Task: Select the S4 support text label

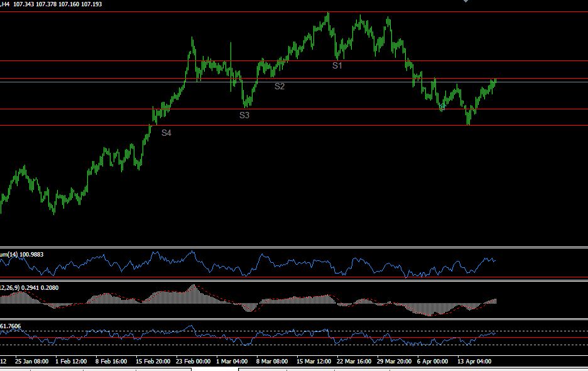Action: click(166, 133)
